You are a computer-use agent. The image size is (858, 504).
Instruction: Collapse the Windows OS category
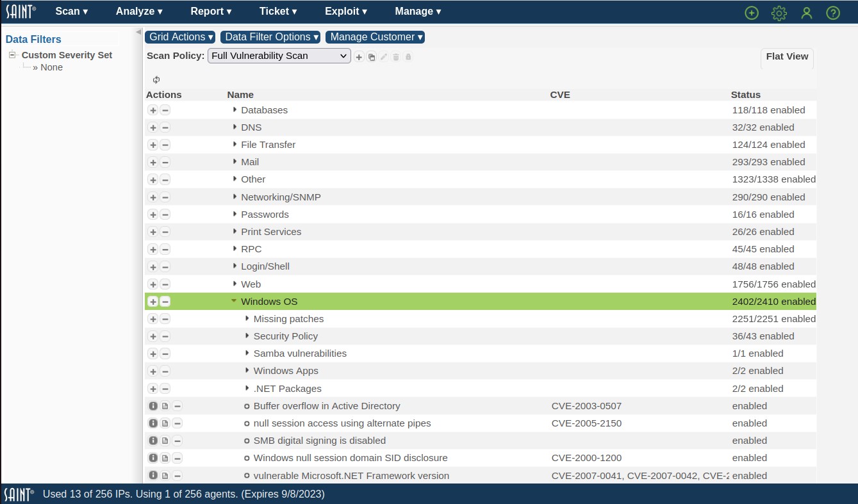coord(235,301)
